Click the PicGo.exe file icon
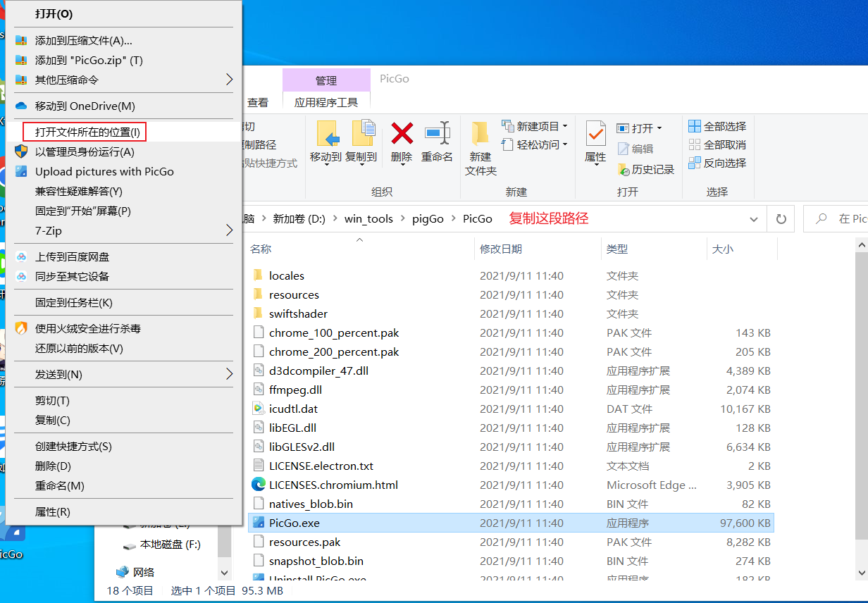The width and height of the screenshot is (868, 603). (x=259, y=523)
